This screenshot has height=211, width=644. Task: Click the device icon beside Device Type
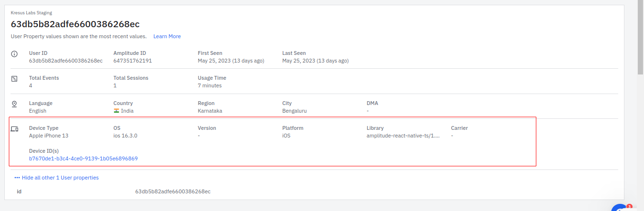point(14,129)
